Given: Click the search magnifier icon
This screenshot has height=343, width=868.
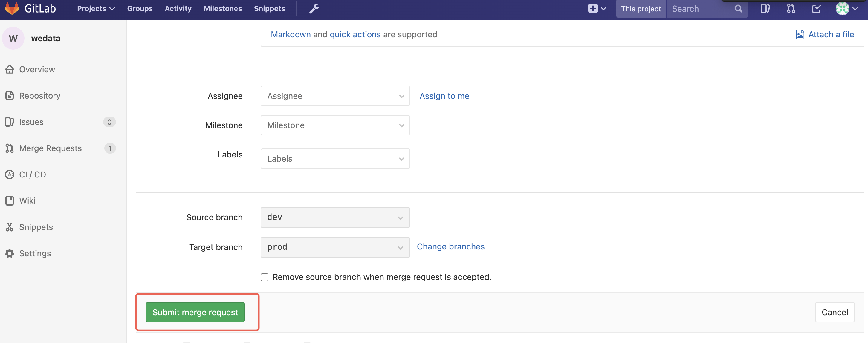Looking at the screenshot, I should point(738,9).
